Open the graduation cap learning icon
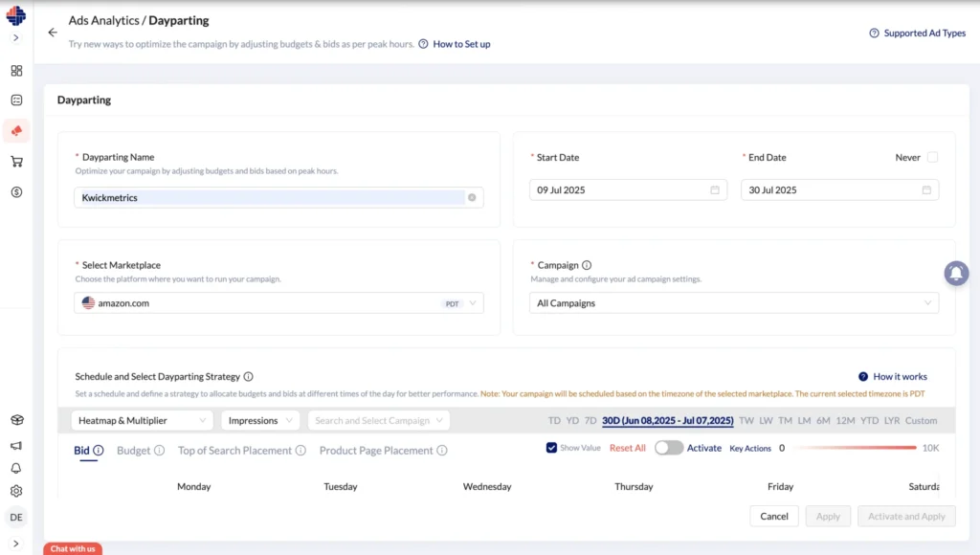The width and height of the screenshot is (980, 555). coord(17,420)
